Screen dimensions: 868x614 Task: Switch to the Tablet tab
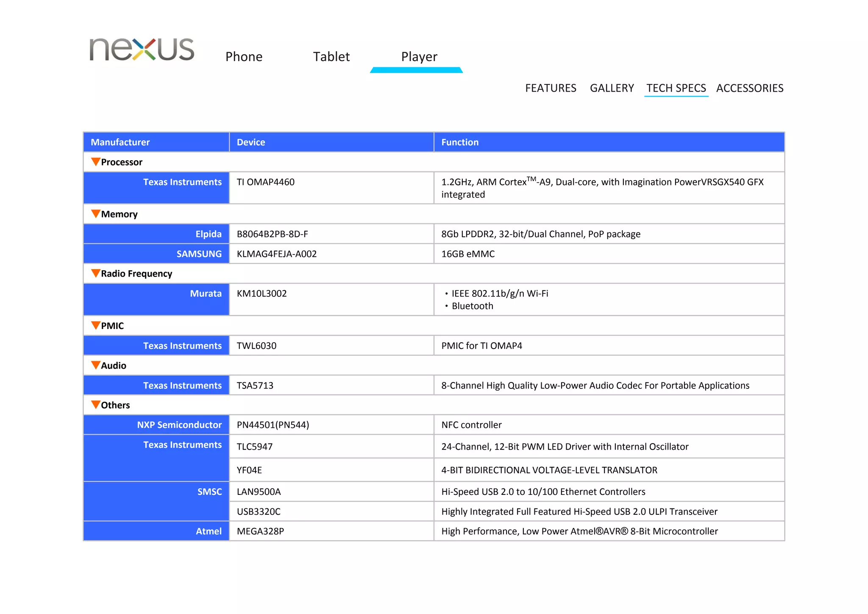pyautogui.click(x=331, y=57)
